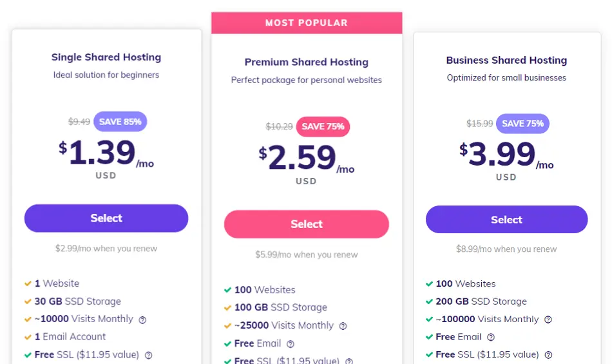The image size is (612, 364).
Task: Click the Business plan SAVE 75% badge
Action: tap(522, 124)
